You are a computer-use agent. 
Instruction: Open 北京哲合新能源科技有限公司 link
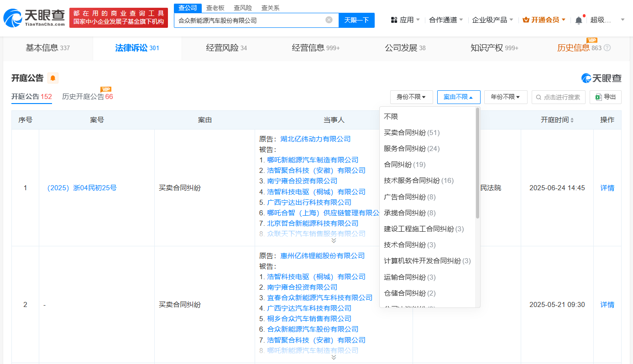[x=313, y=224]
